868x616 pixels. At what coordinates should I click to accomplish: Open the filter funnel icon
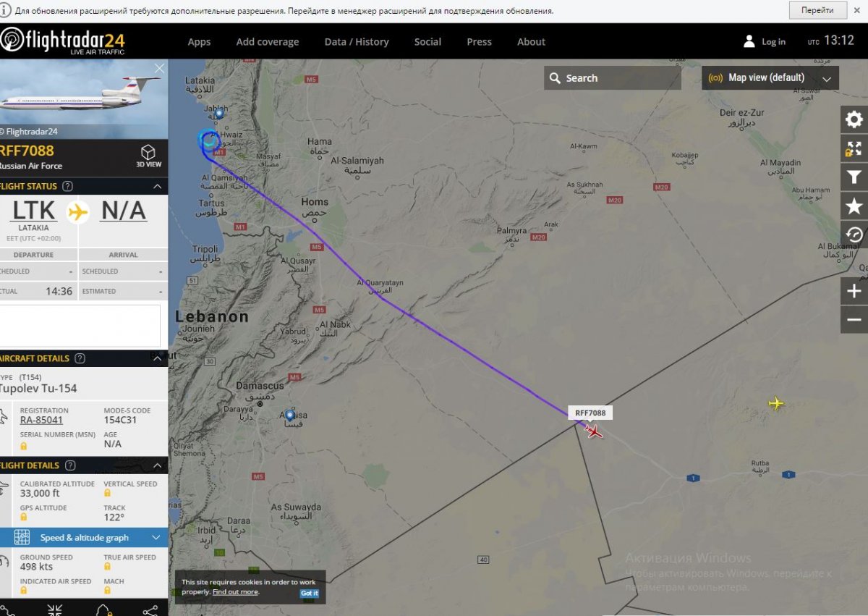point(854,177)
